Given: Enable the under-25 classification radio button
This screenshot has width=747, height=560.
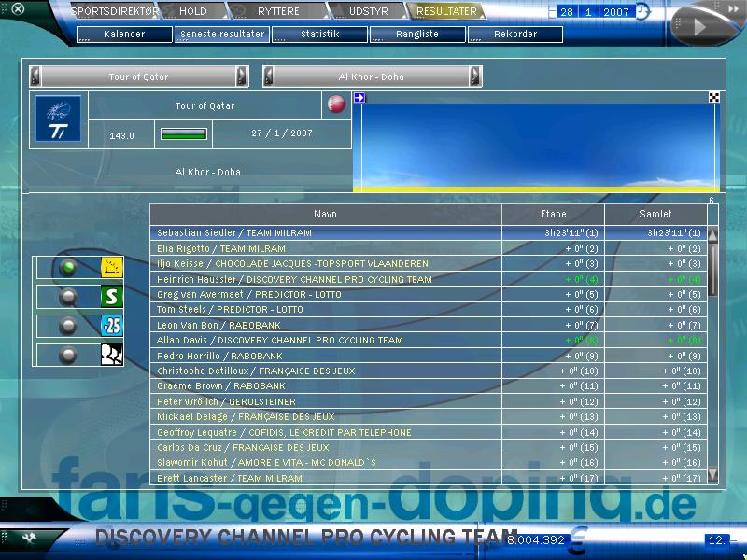Looking at the screenshot, I should coord(67,327).
